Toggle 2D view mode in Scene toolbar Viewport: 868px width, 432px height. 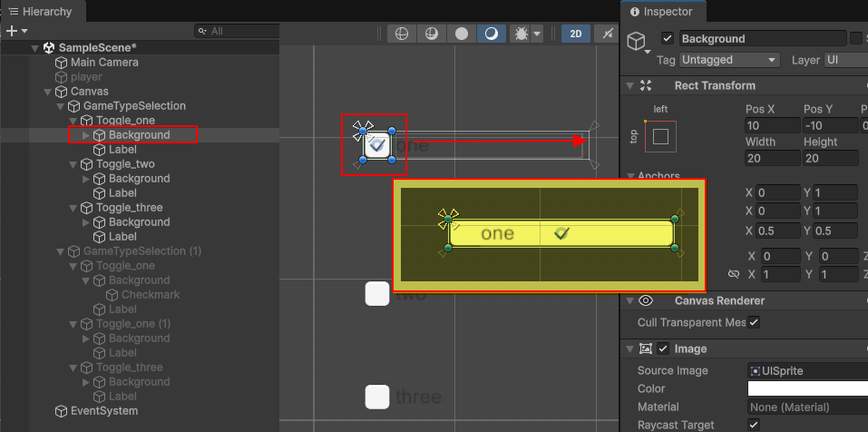tap(576, 34)
